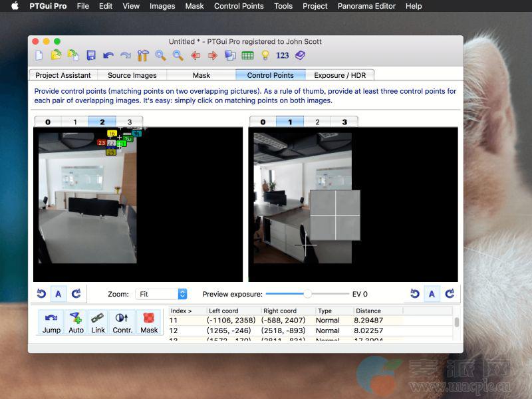532x399 pixels.
Task: Toggle the Contr. contrast button
Action: coord(122,323)
